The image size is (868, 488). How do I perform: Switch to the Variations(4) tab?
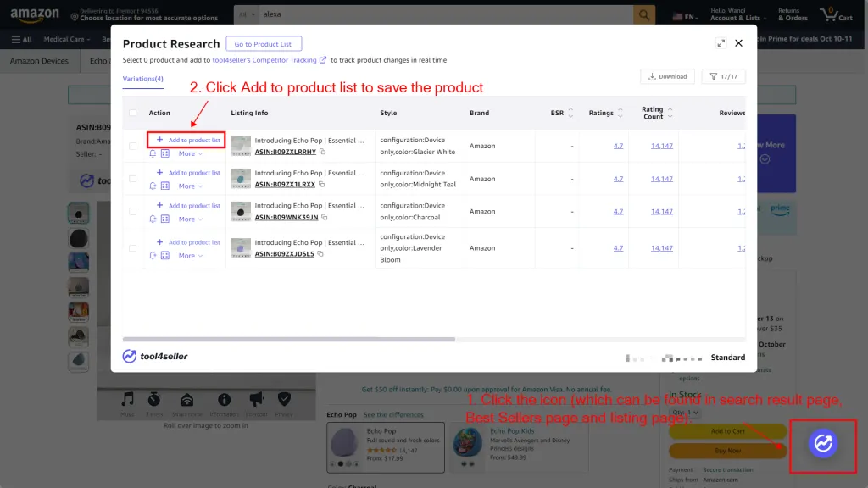pos(142,78)
